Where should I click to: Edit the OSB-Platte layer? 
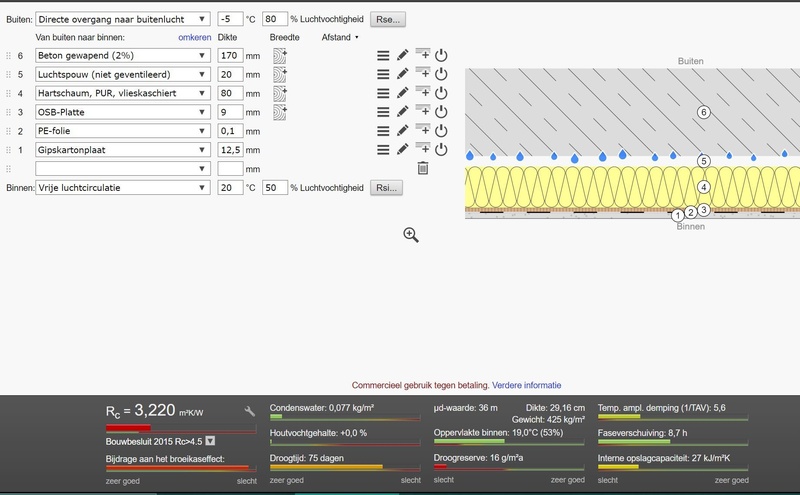(403, 112)
